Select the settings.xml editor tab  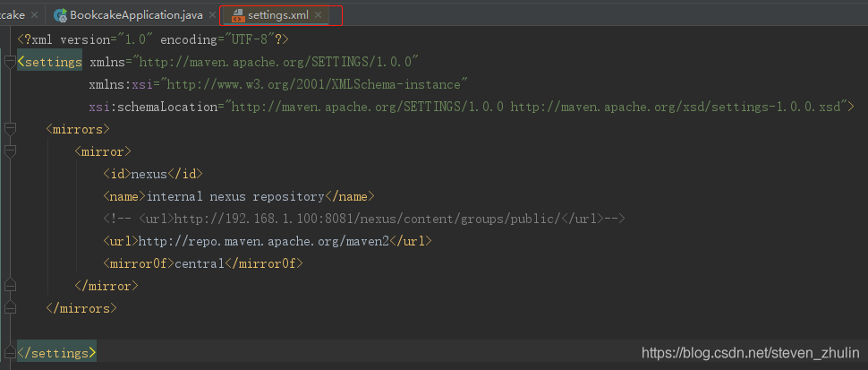278,15
